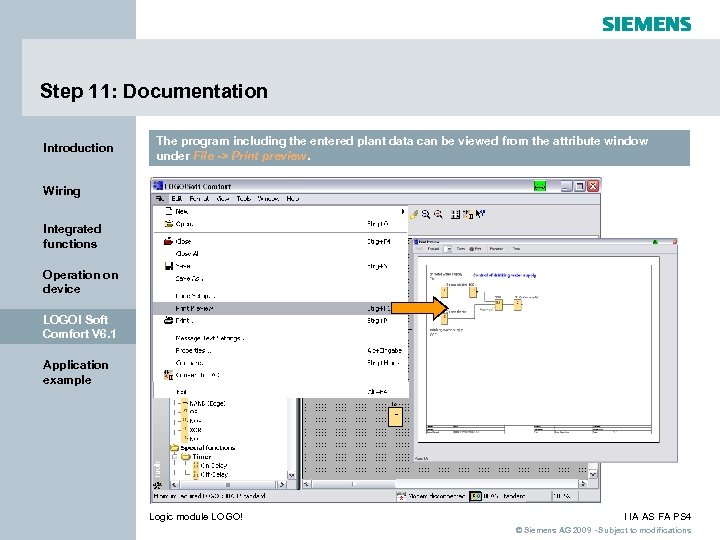Choose Compare from the File menu
This screenshot has width=720, height=540.
pyautogui.click(x=280, y=363)
